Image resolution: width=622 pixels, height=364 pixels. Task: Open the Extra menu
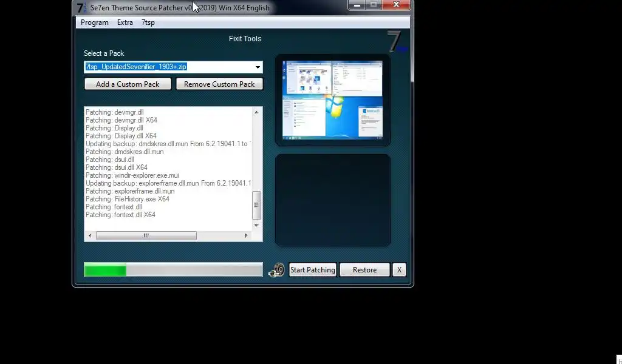point(125,22)
